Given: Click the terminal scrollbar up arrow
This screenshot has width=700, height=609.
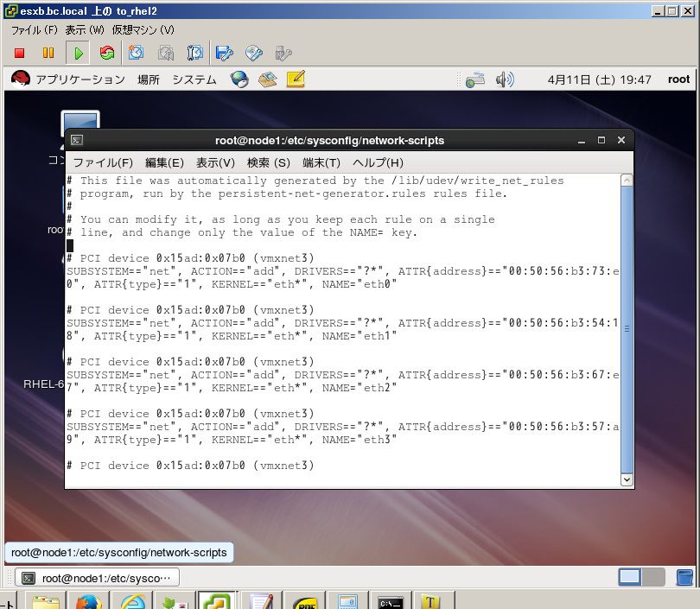Looking at the screenshot, I should pyautogui.click(x=627, y=181).
